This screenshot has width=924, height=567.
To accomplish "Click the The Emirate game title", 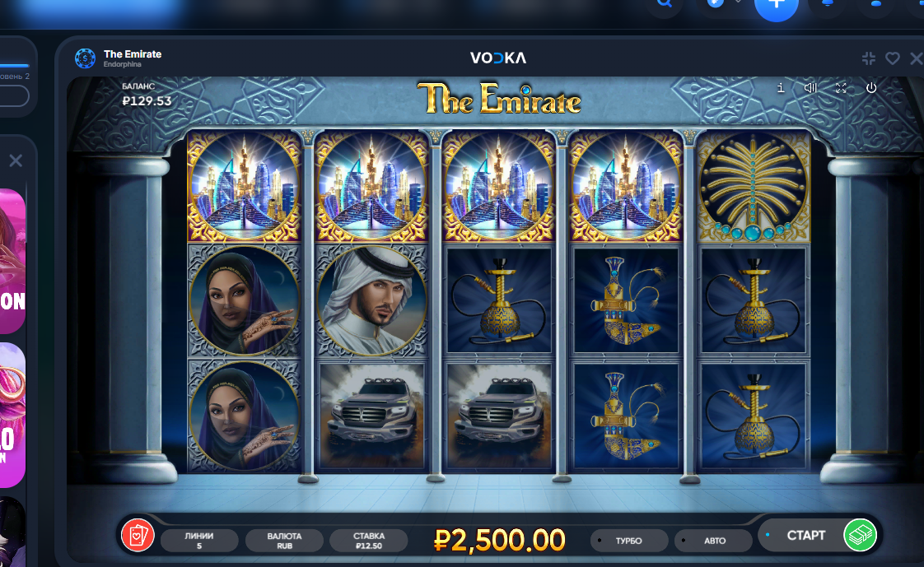I will tap(133, 53).
